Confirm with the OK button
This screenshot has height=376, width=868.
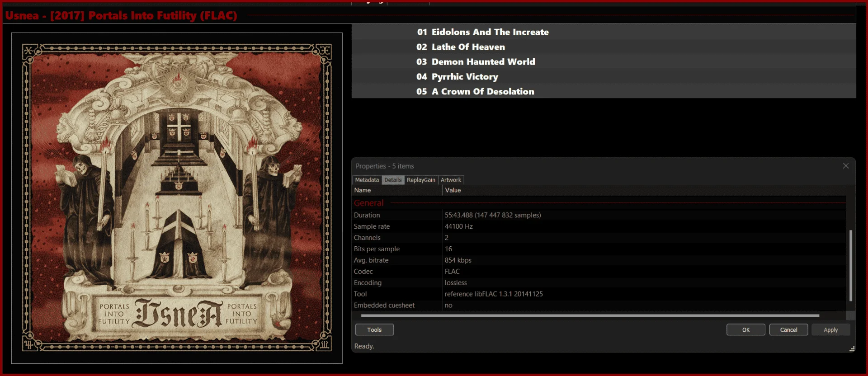coord(746,330)
